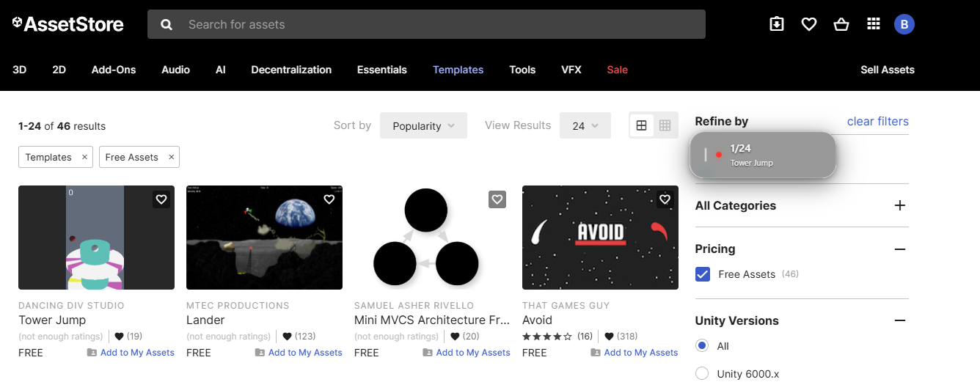Open the apps grid launcher icon
Image resolution: width=980 pixels, height=382 pixels.
tap(874, 24)
